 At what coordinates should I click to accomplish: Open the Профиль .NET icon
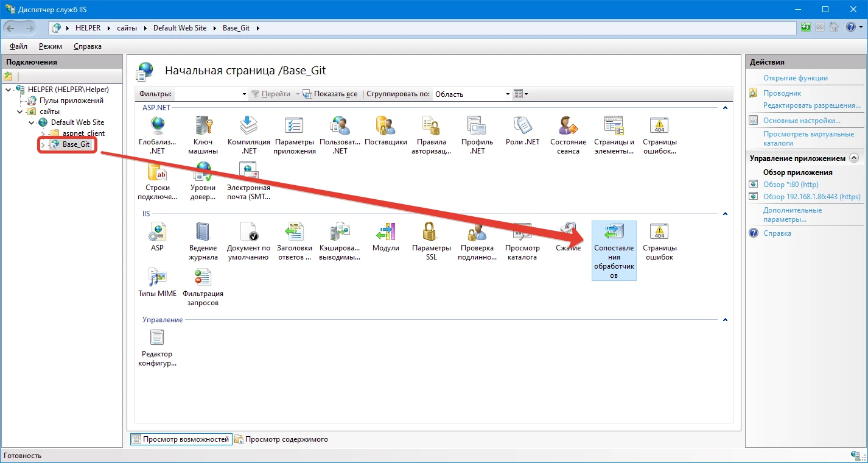coord(477,135)
